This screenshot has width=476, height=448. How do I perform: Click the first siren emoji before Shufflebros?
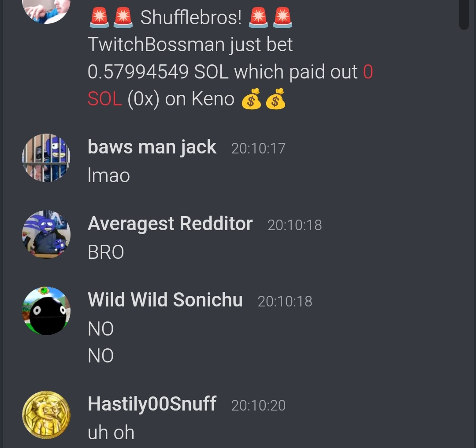[x=99, y=18]
